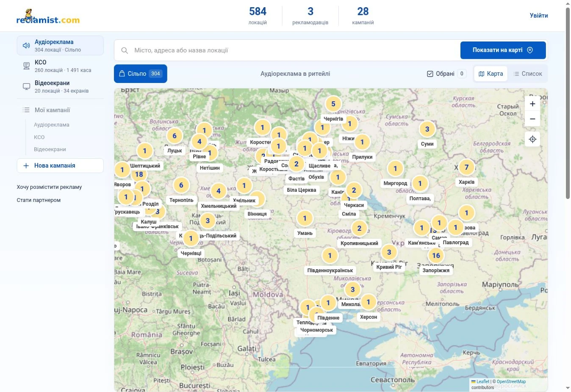Click the Херсон marker showing 1
Screen dimensions: 571x392
coord(368,302)
